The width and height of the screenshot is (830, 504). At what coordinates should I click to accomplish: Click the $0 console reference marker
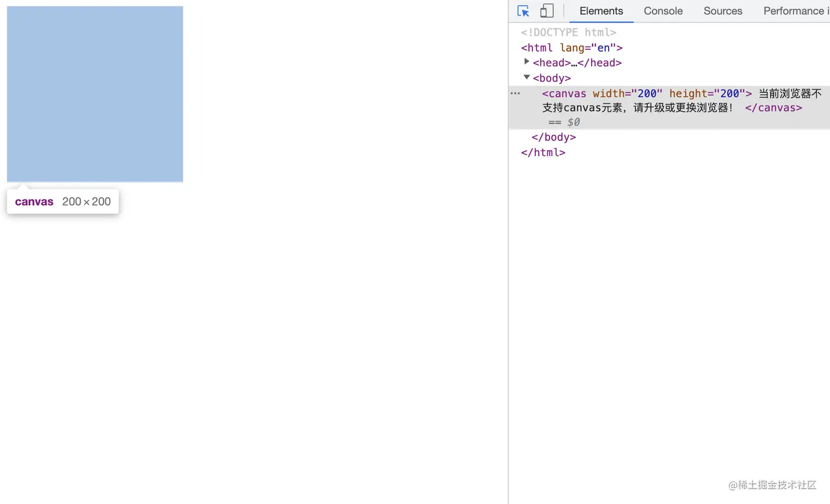pyautogui.click(x=574, y=122)
